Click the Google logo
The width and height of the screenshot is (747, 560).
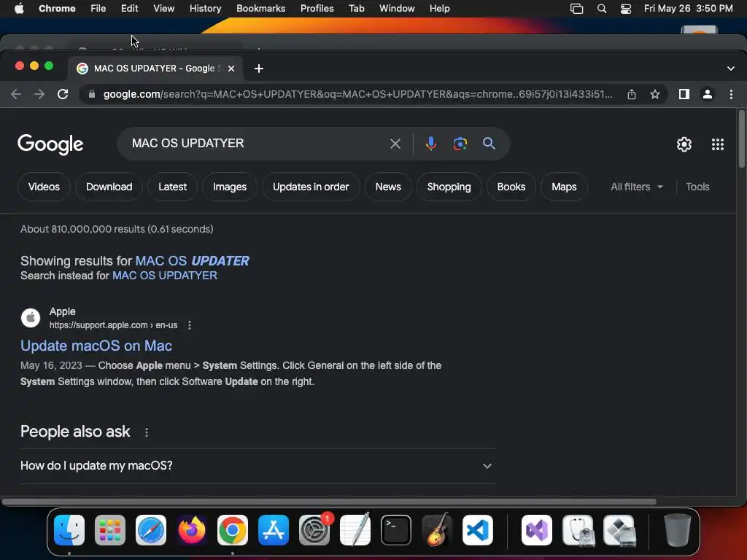[50, 144]
